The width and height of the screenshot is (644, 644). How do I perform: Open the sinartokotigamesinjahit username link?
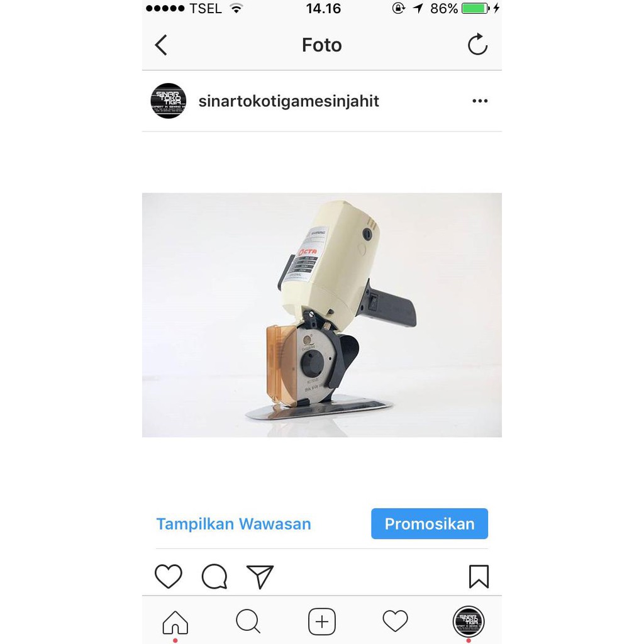click(288, 101)
